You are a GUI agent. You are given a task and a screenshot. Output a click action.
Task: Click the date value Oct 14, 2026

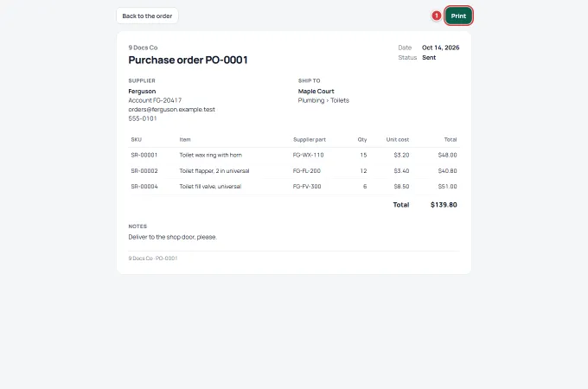441,48
